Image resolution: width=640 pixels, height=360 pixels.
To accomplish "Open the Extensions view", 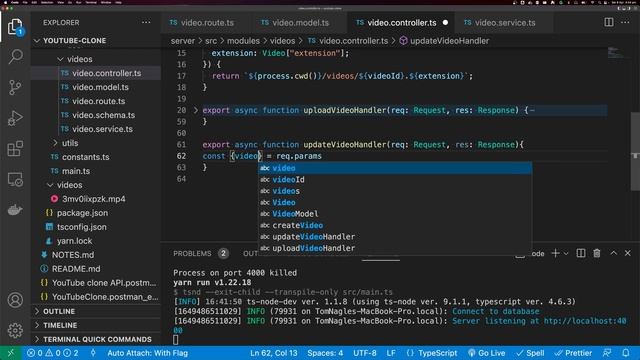I will tap(15, 149).
